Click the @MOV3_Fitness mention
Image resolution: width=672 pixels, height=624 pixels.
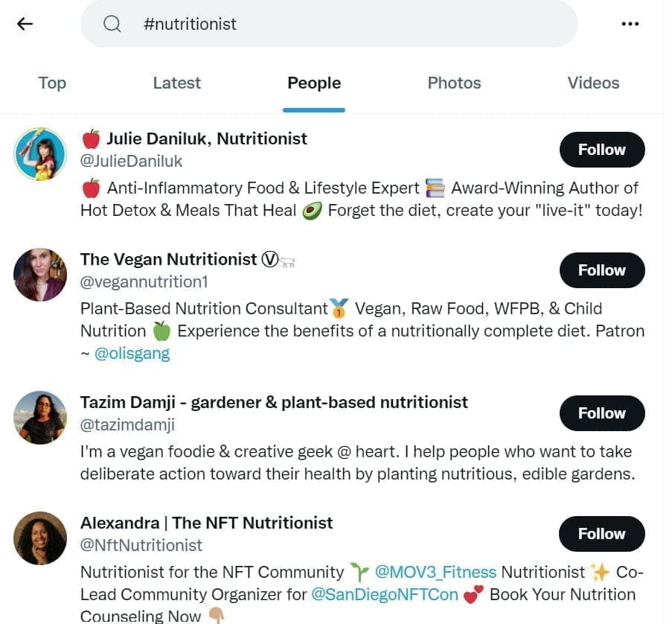click(435, 571)
